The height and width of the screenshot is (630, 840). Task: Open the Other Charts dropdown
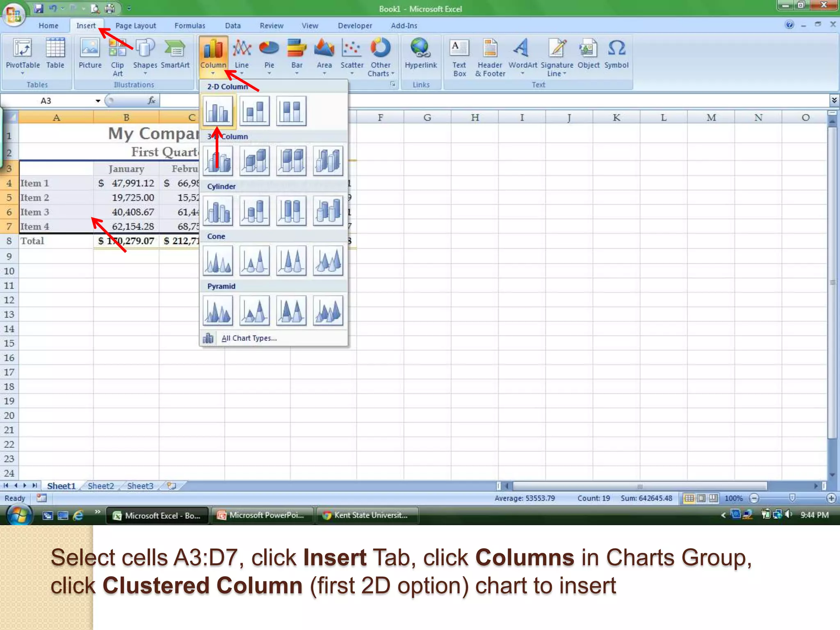(x=381, y=57)
